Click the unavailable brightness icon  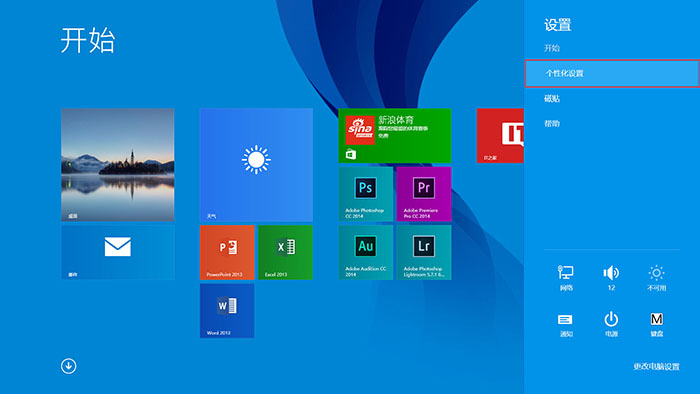(x=656, y=278)
